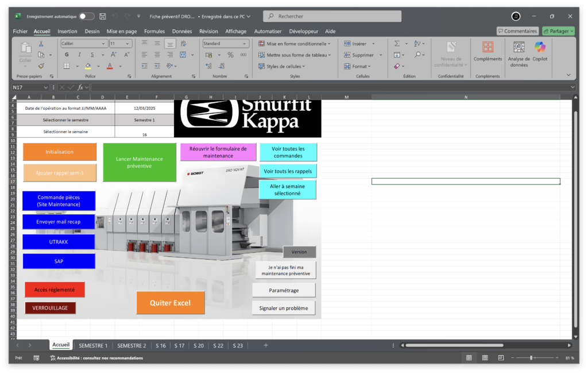Toggle the Enregistrement automatique switch
This screenshot has width=588, height=374.
pos(87,16)
